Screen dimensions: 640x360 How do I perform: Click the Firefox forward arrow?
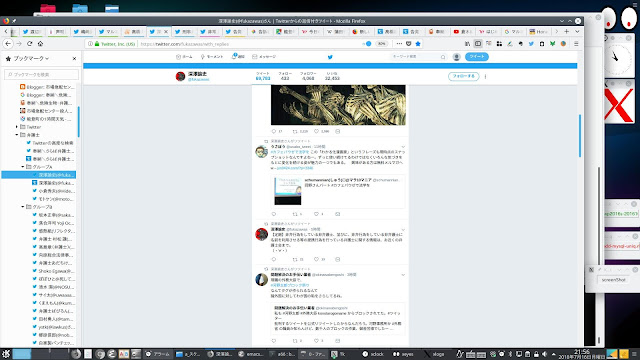click(19, 44)
